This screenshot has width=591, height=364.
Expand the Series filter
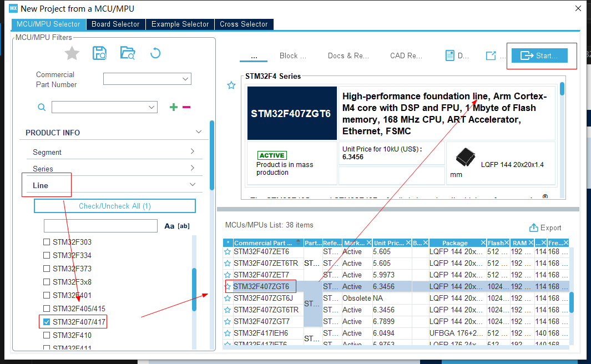click(x=192, y=168)
